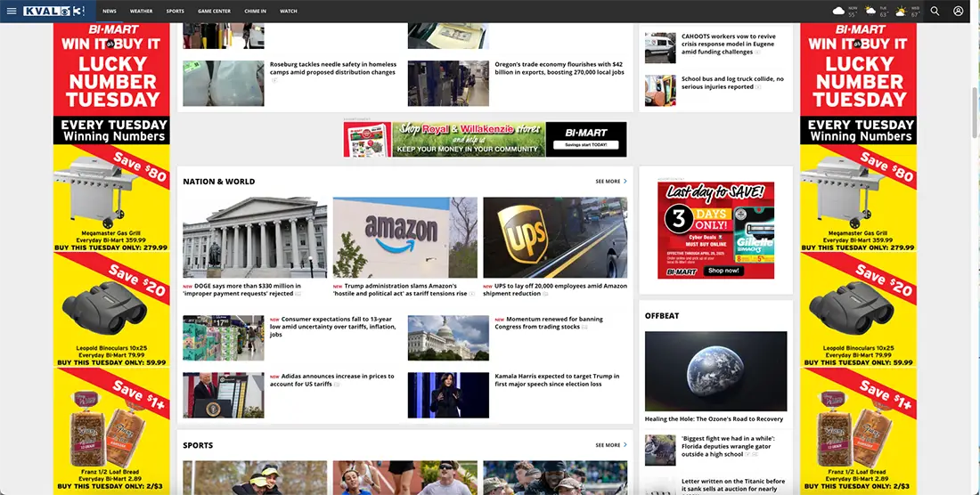
Task: Open DOGE improper payment requests headline
Action: [241, 289]
